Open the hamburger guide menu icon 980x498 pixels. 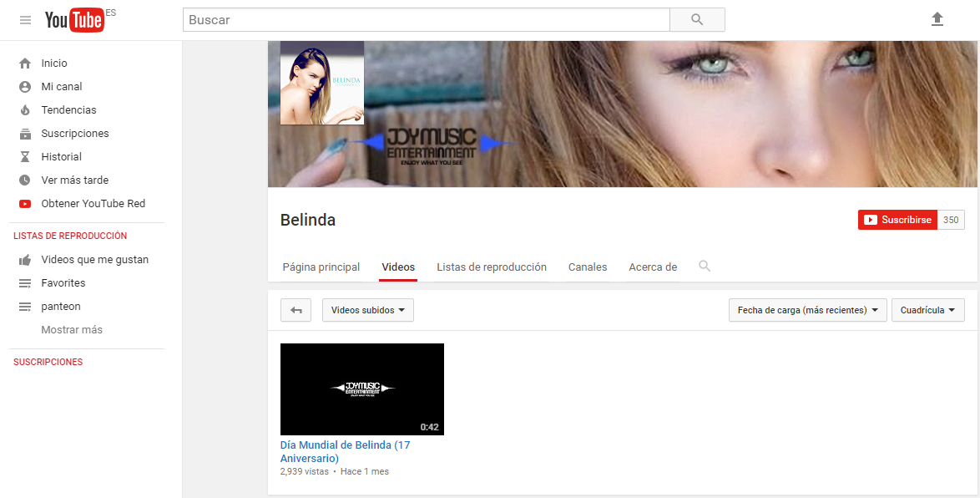(25, 20)
